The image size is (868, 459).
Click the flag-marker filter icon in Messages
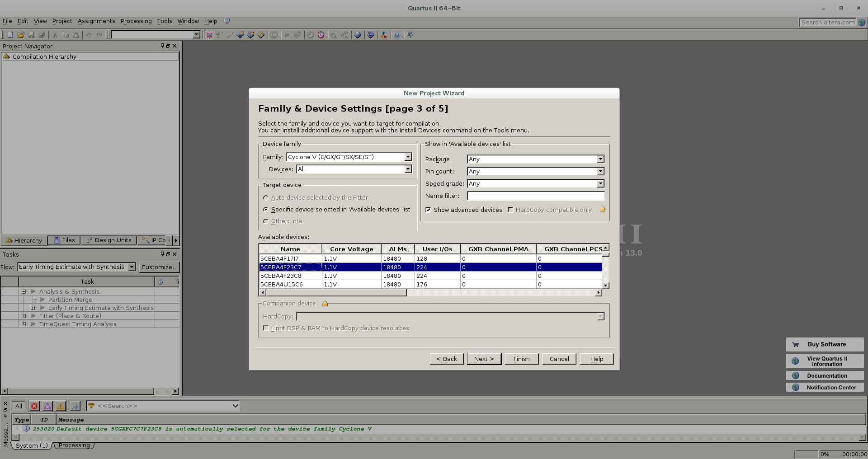coord(75,406)
